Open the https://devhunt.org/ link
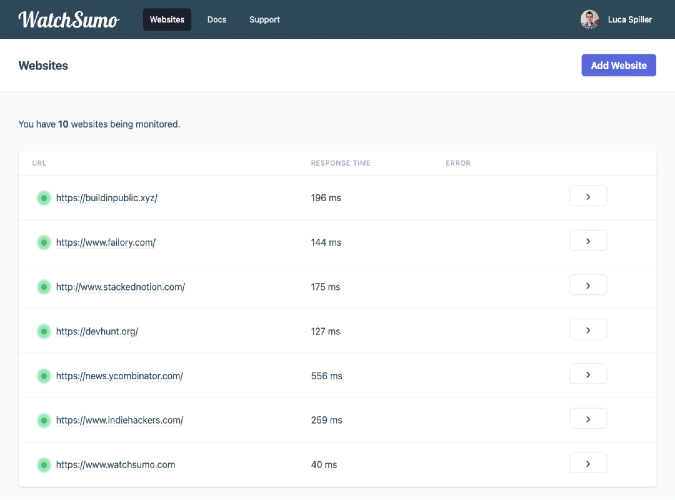Viewport: 675px width, 500px height. 97,331
